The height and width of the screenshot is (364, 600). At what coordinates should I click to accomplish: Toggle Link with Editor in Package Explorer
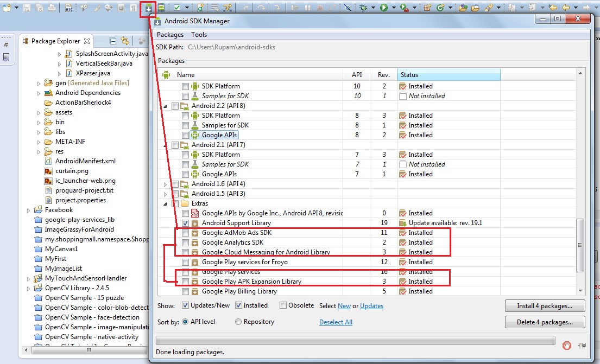[x=125, y=41]
